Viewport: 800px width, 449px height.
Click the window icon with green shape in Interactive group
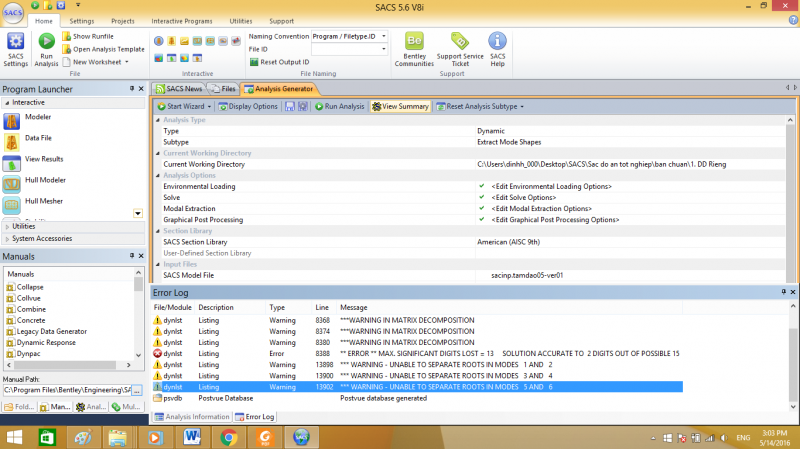(x=171, y=58)
